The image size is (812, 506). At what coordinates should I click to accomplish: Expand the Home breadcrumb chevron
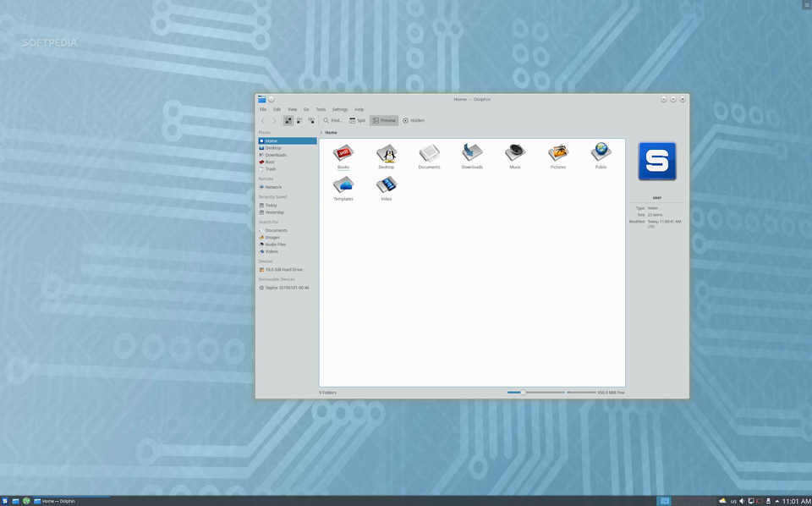click(322, 132)
